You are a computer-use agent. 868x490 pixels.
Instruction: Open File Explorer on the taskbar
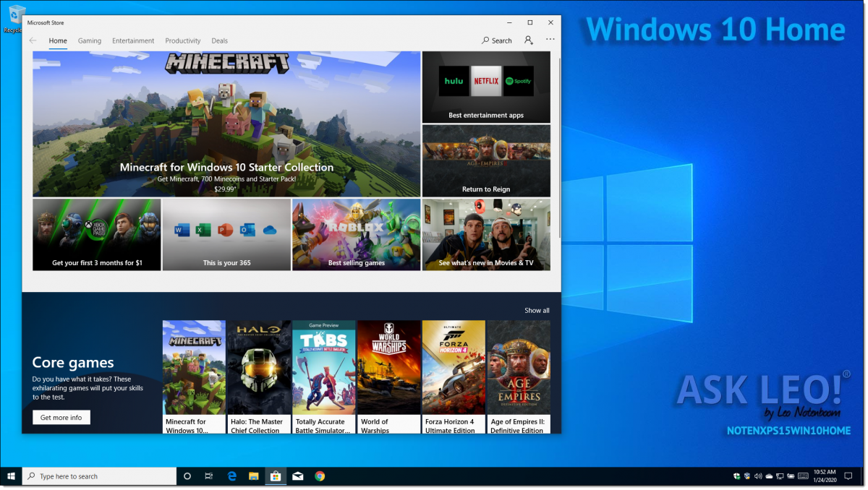(254, 476)
